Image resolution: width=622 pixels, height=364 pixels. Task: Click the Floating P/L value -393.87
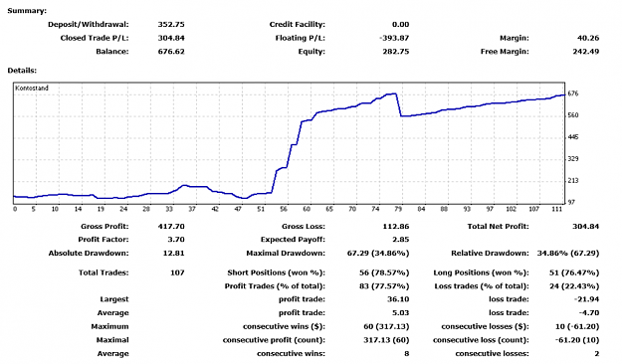(x=393, y=38)
